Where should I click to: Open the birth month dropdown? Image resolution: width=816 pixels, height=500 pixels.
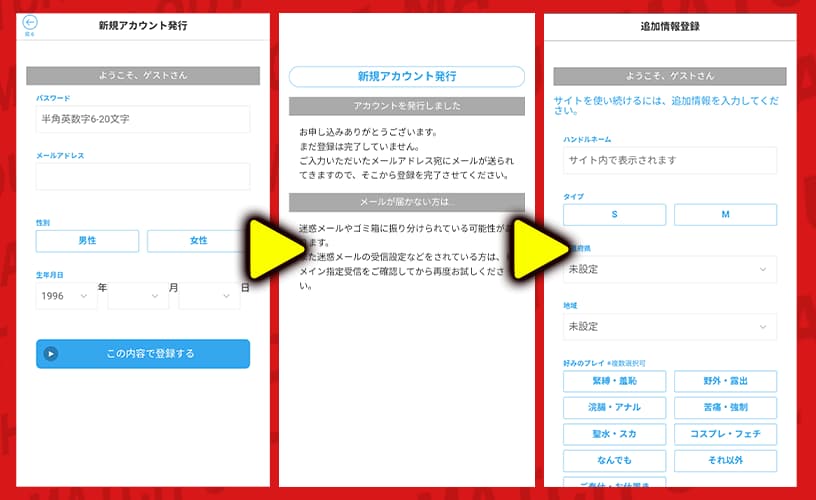[138, 296]
